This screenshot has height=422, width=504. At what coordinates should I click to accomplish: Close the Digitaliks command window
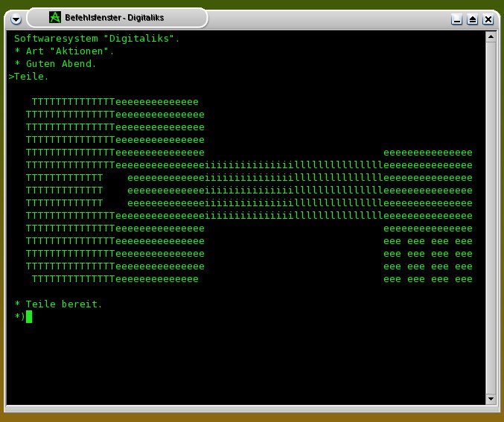488,20
